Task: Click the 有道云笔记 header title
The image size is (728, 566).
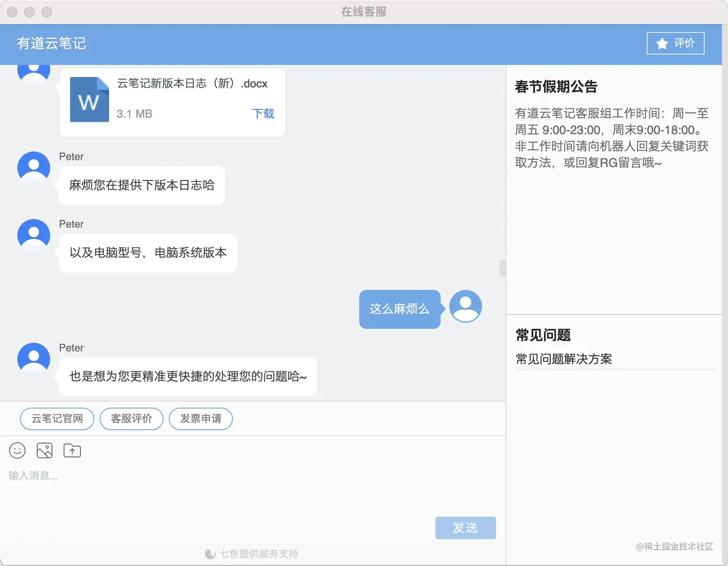Action: pos(52,43)
